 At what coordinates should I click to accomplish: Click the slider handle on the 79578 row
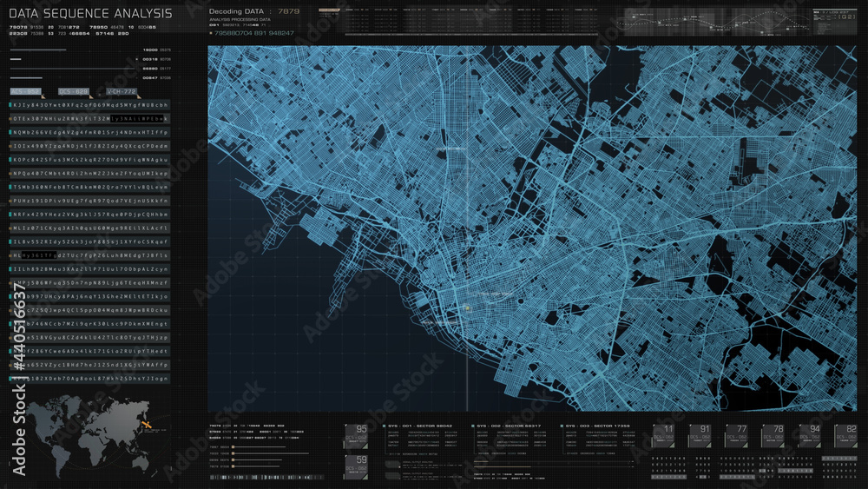[233, 466]
